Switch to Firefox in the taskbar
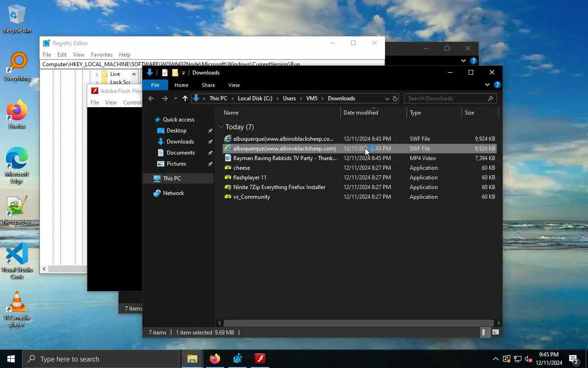 [x=215, y=359]
